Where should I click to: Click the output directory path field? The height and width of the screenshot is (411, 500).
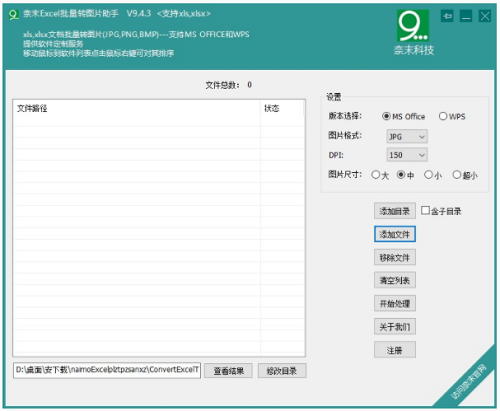coord(107,370)
